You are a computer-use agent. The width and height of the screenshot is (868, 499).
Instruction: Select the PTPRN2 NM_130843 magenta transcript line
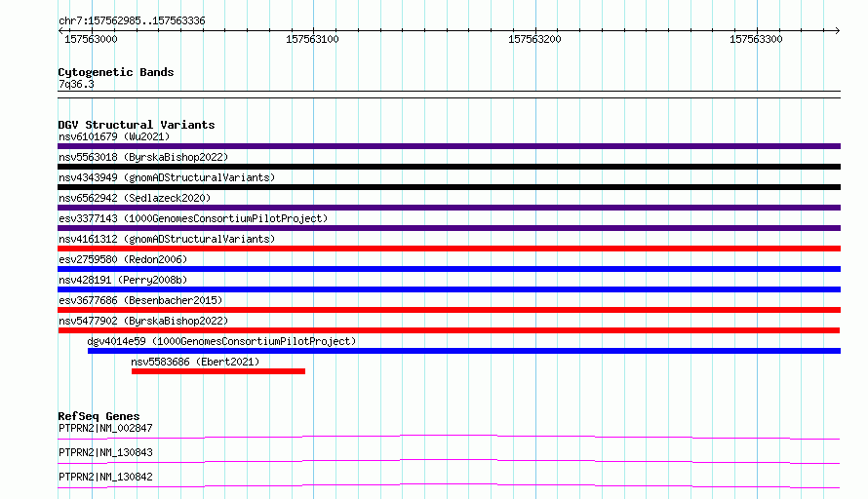(x=449, y=461)
